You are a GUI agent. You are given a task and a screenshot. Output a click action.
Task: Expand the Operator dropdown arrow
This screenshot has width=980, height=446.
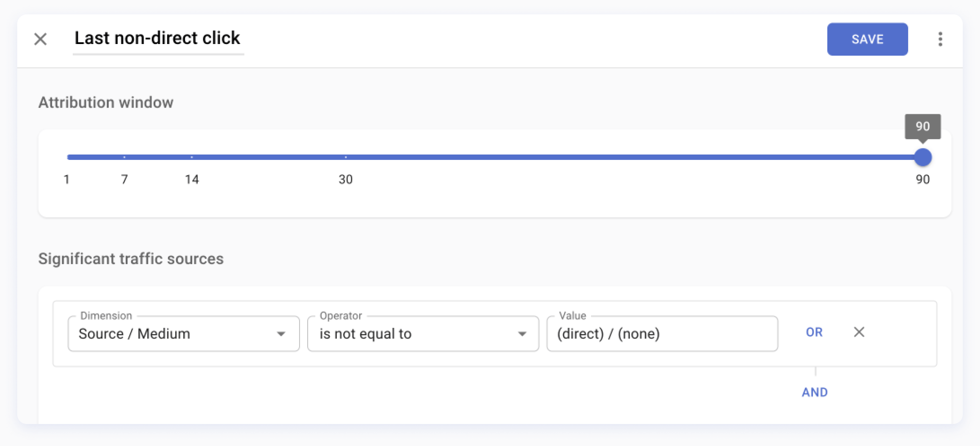tap(522, 334)
